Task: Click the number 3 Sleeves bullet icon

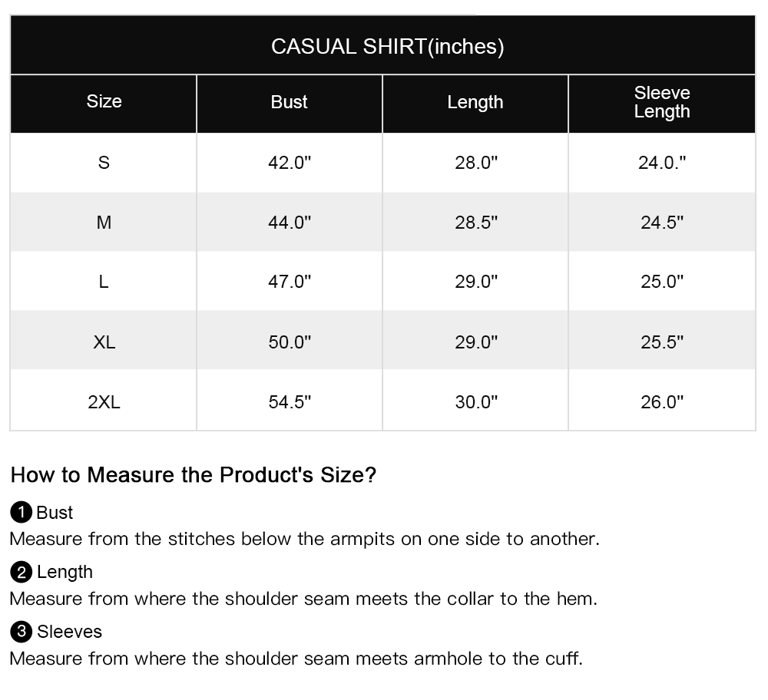Action: point(21,632)
